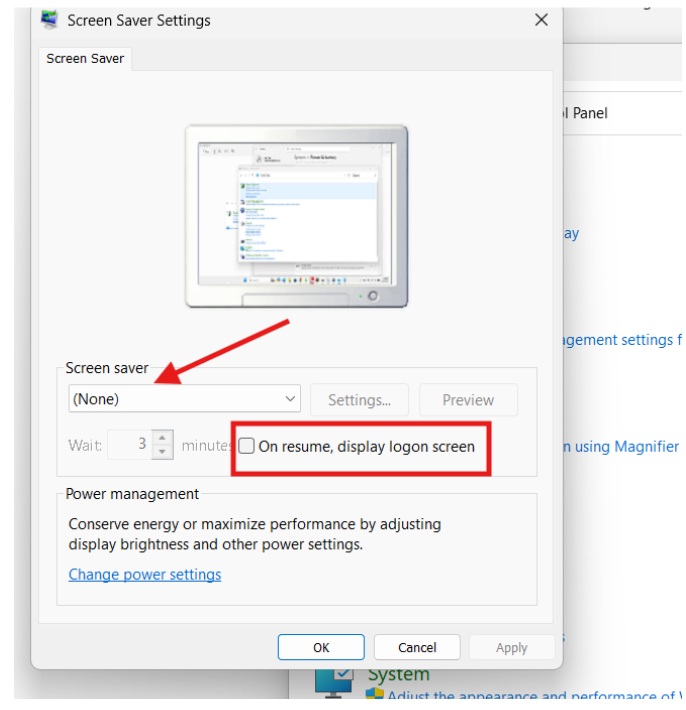This screenshot has width=686, height=710.
Task: Click the Power management group label
Action: [x=132, y=494]
